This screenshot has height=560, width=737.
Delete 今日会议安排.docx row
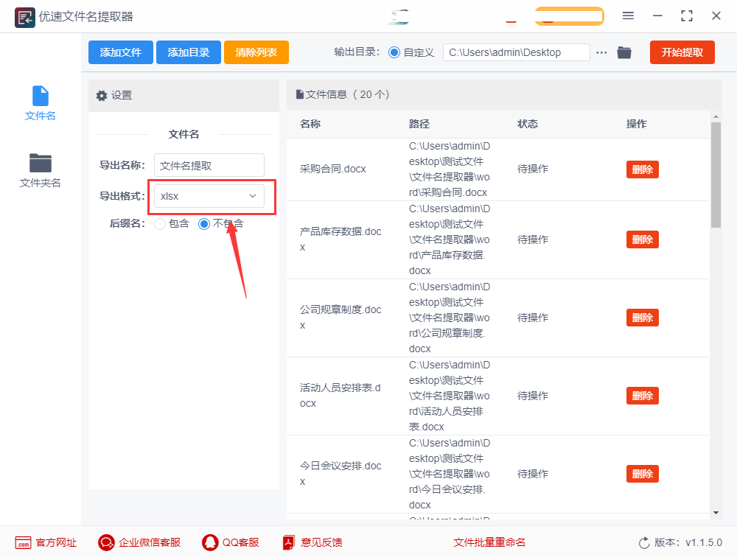(643, 474)
